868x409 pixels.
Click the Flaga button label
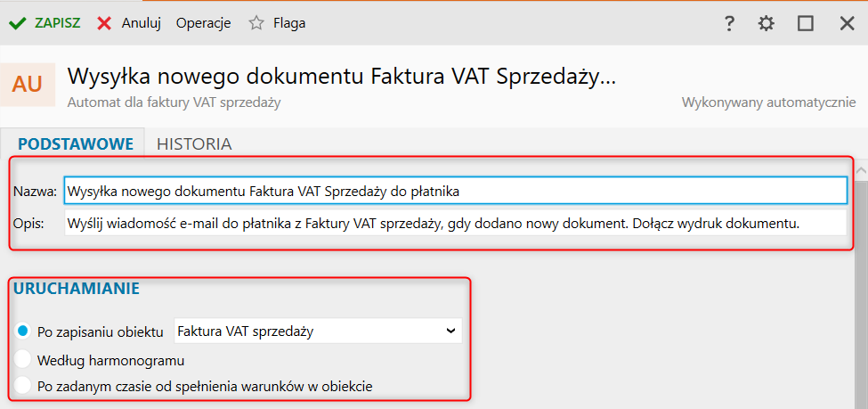coord(289,23)
